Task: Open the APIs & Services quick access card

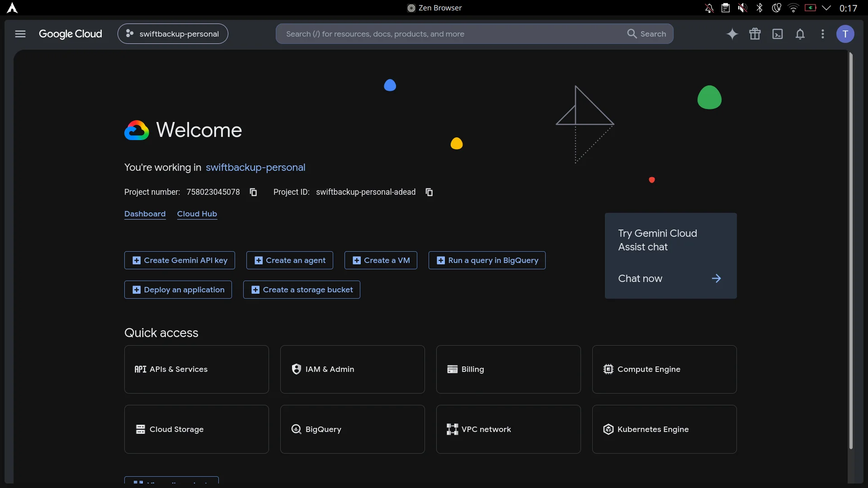Action: coord(197,370)
